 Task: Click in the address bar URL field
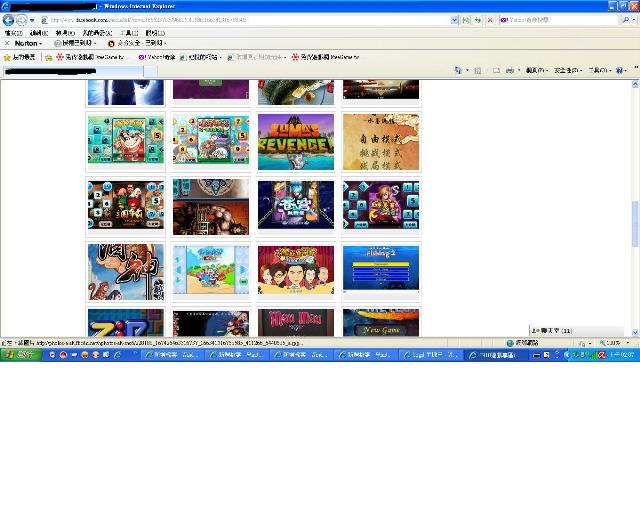[250, 20]
